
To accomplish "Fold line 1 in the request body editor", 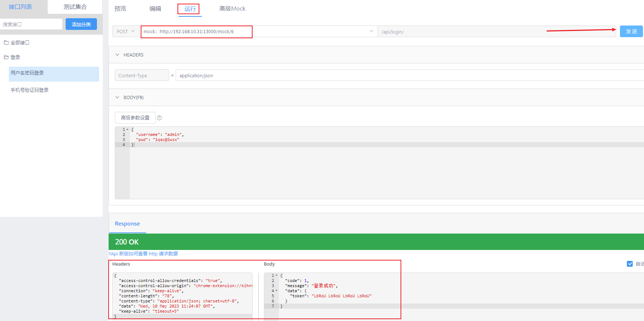I will [128, 129].
